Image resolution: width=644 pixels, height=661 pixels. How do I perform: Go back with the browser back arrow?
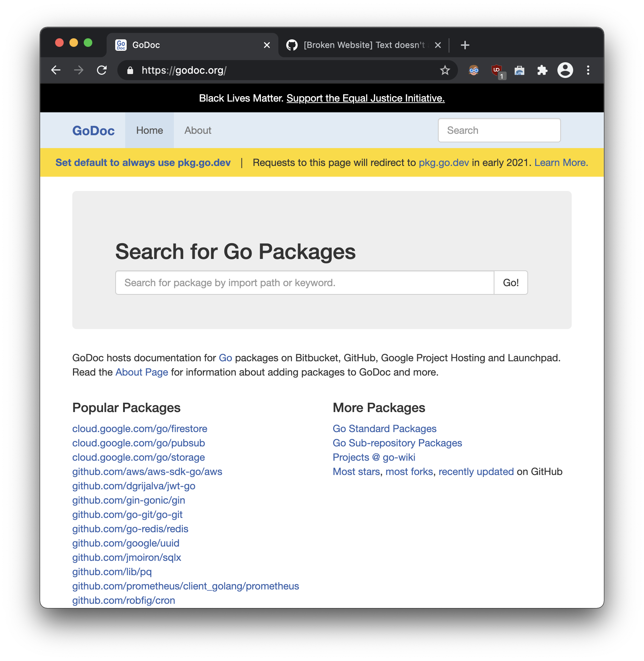tap(56, 70)
